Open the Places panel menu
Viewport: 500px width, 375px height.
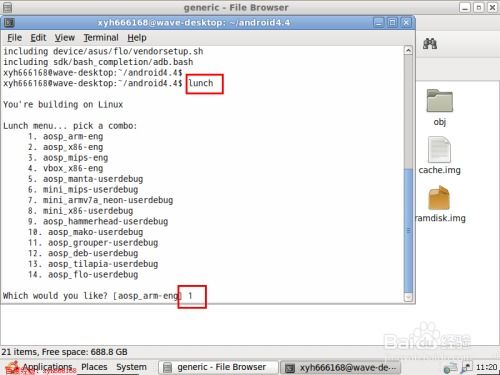pyautogui.click(x=94, y=367)
